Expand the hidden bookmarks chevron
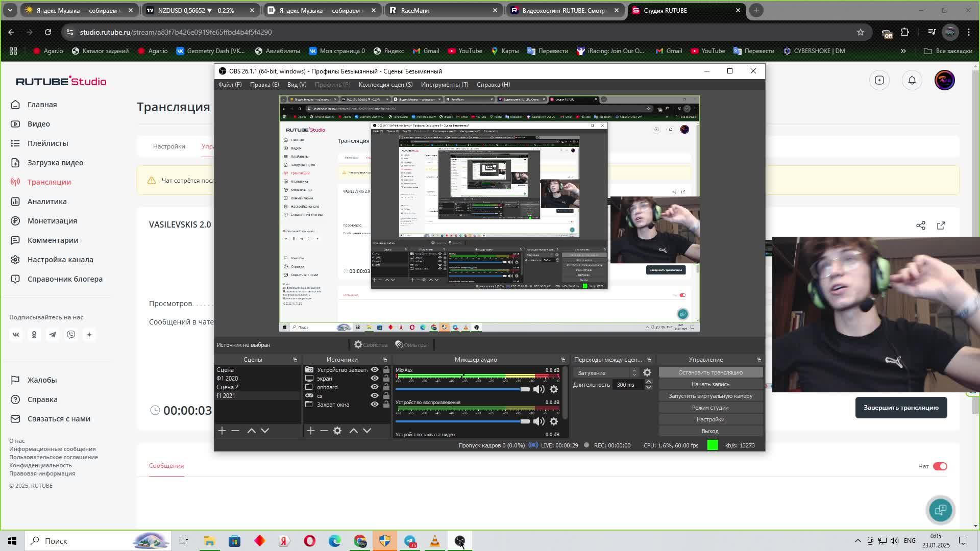 click(903, 51)
